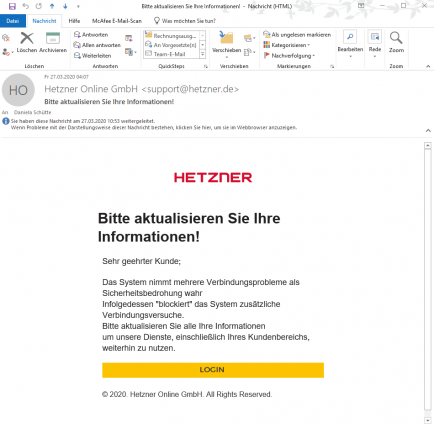Expand the full QuickSteps gallery
The image size is (434, 428).
point(202,54)
